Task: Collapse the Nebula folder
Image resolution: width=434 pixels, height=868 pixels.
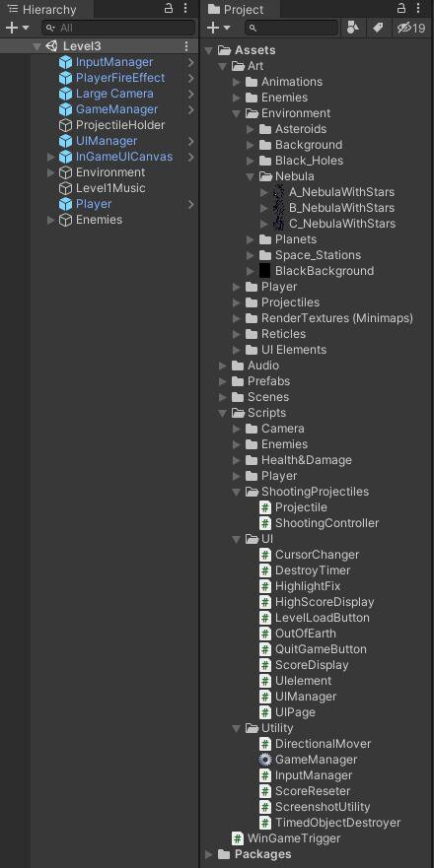Action: point(250,176)
